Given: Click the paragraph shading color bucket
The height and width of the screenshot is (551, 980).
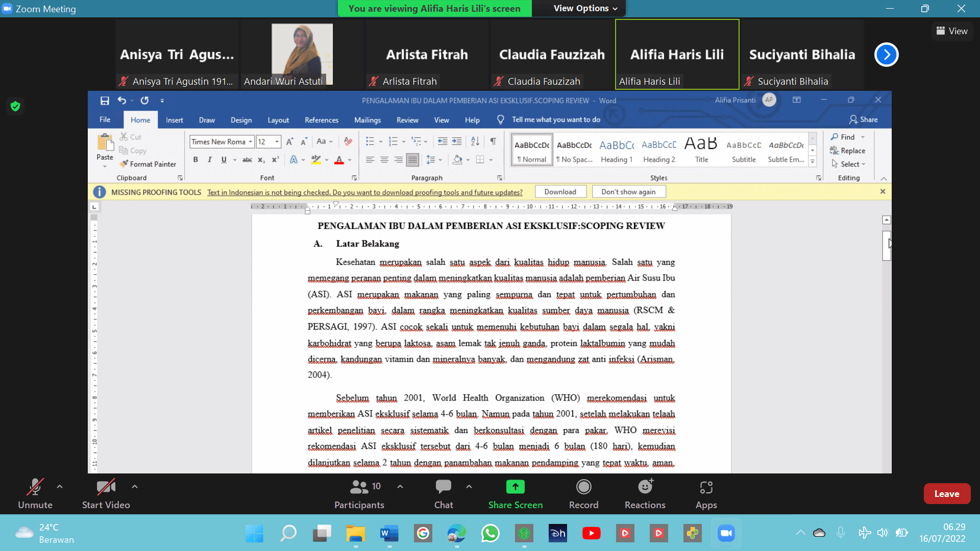Looking at the screenshot, I should 457,160.
